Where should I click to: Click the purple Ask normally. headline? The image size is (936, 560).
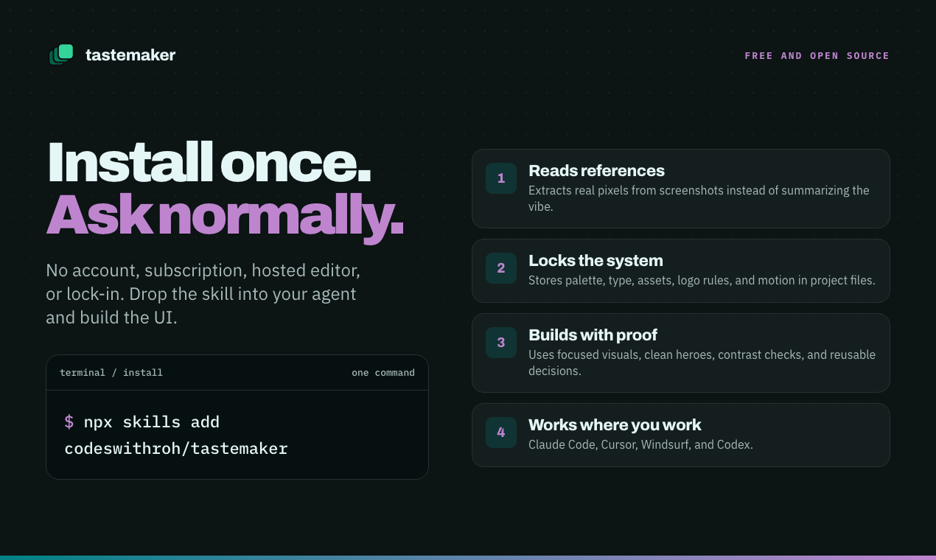click(226, 214)
